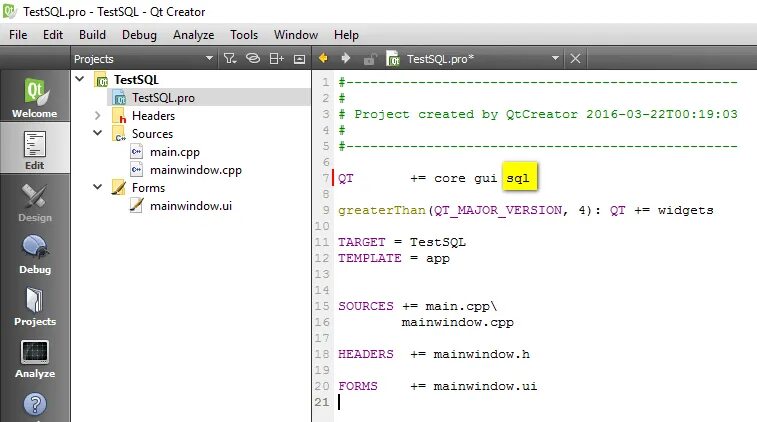
Task: Open the Analyze mode
Action: click(35, 358)
